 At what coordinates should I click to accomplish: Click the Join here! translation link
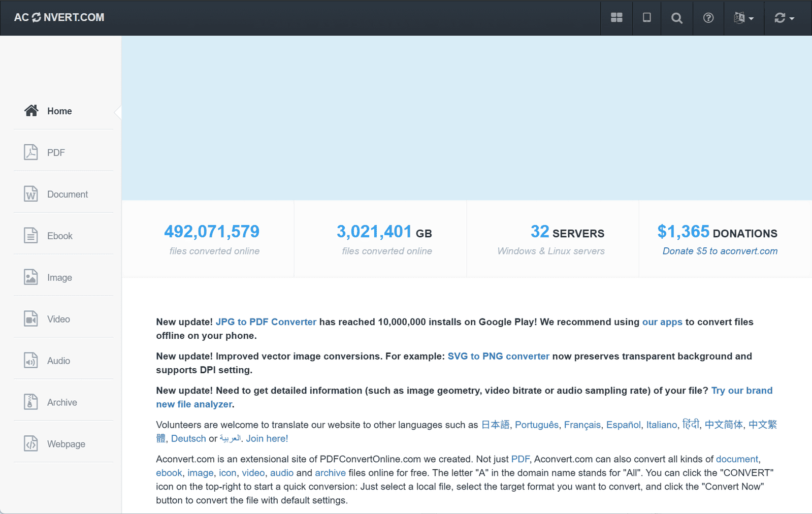tap(267, 439)
